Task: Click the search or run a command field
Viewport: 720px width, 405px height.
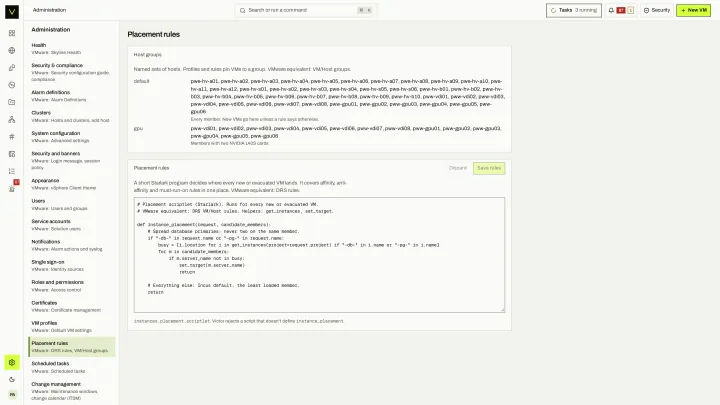Action: (306, 10)
